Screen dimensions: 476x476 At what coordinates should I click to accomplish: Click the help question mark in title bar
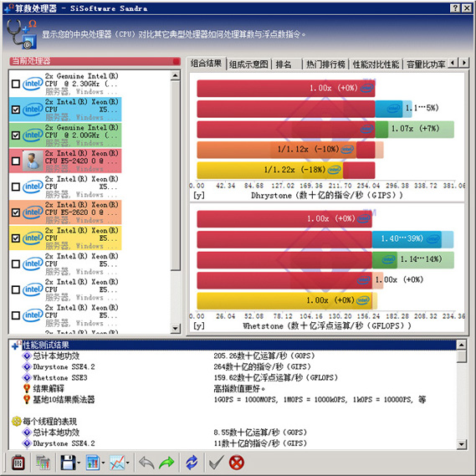pyautogui.click(x=455, y=8)
